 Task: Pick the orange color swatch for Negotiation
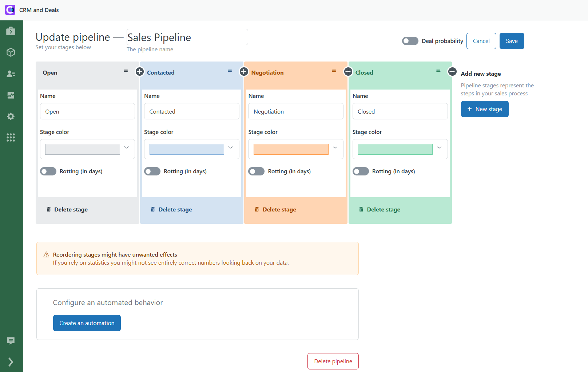[x=290, y=149]
